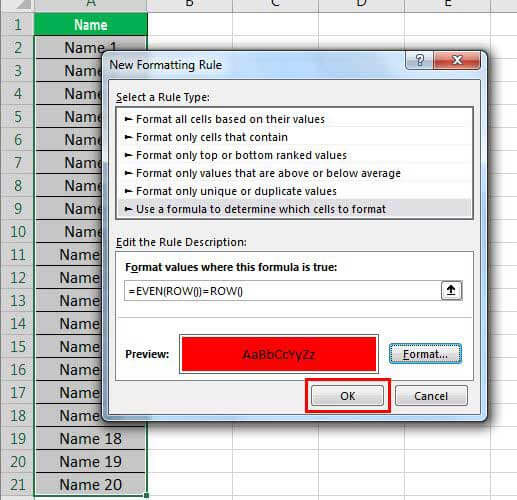Image resolution: width=517 pixels, height=500 pixels.
Task: Cancel the new formatting rule
Action: (431, 396)
